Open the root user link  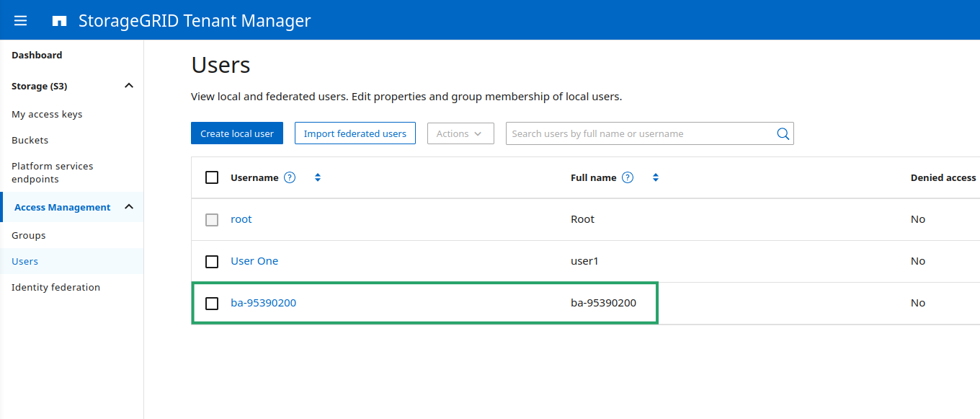click(241, 219)
